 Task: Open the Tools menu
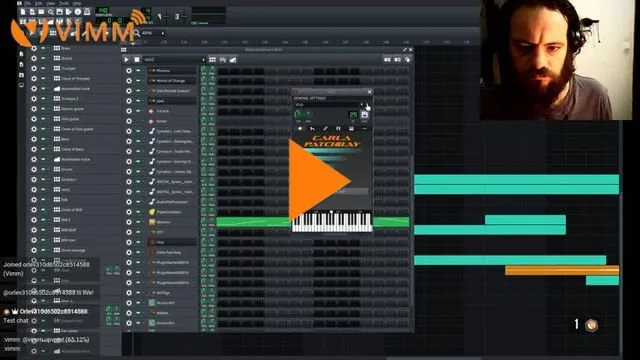(64, 3)
